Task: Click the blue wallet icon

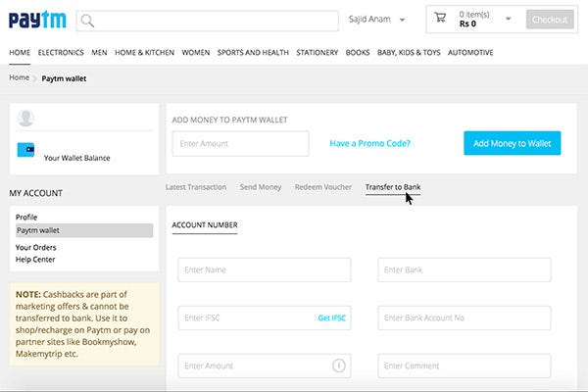Action: [25, 150]
